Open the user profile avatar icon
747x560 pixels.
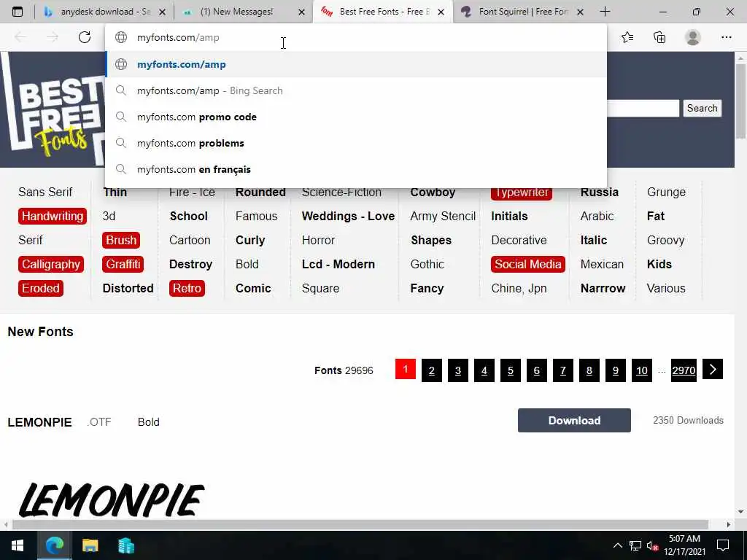click(x=693, y=37)
